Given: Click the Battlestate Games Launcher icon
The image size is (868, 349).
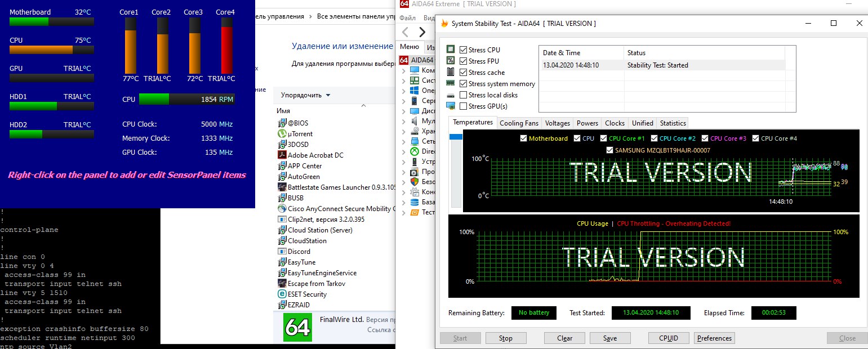Looking at the screenshot, I should [x=283, y=187].
